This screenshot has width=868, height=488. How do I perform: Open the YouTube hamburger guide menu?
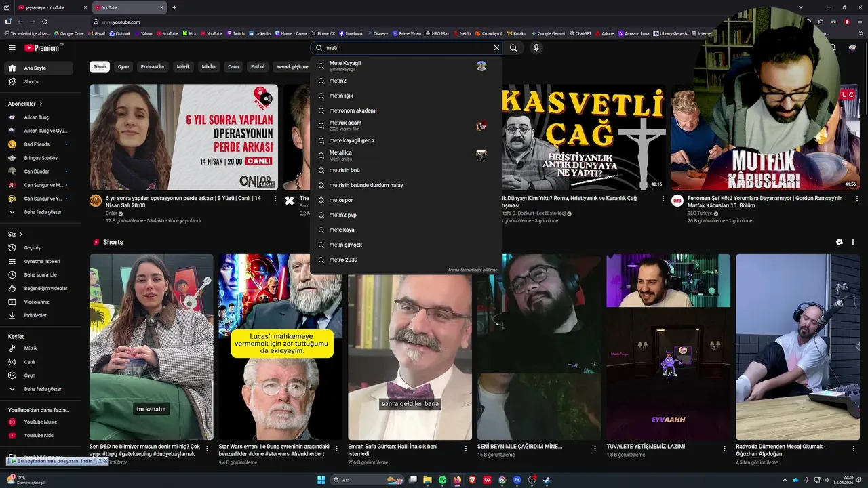12,47
